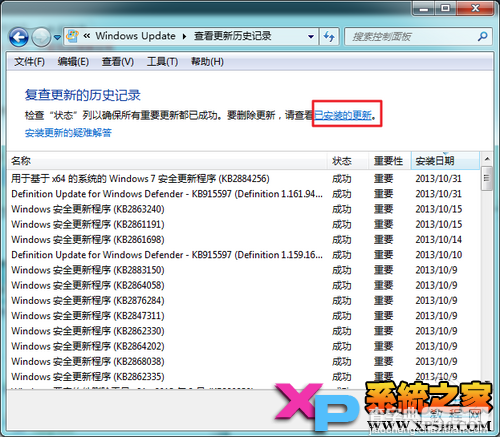Image resolution: width=500 pixels, height=437 pixels.
Task: Select the KB2883150 update row
Action: [x=243, y=270]
